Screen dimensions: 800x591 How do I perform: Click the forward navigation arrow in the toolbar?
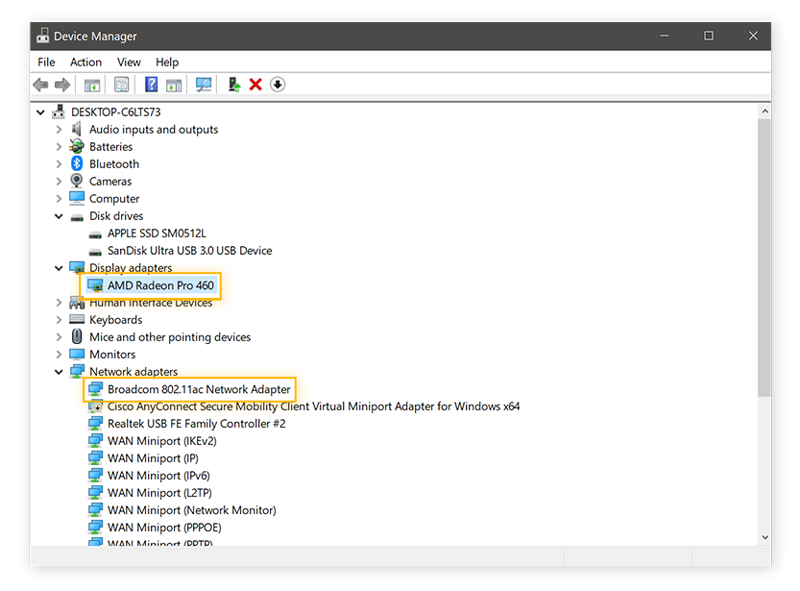tap(62, 84)
